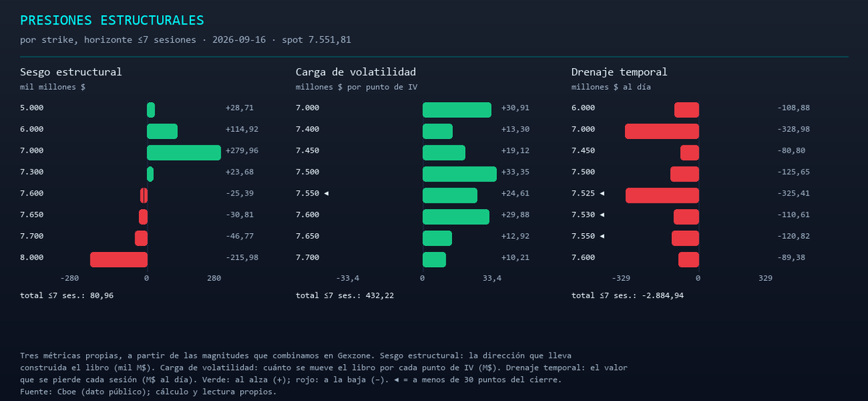Viewport: 868px width, 401px height.
Task: Click the value +28,71
Action: [x=239, y=108]
